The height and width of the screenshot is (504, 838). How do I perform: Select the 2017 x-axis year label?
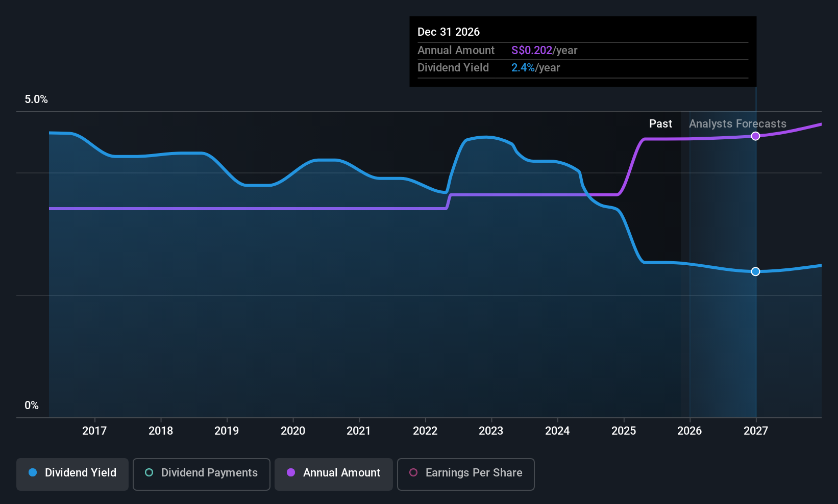tap(94, 431)
